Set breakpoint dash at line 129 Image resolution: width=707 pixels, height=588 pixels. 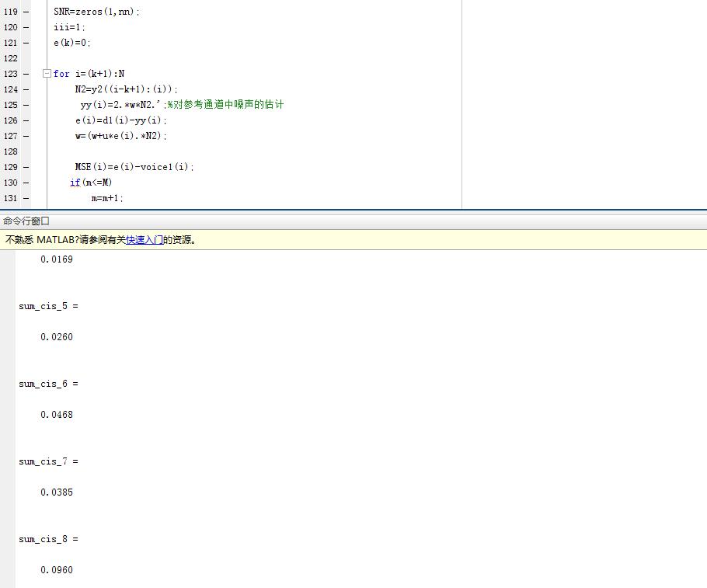click(26, 167)
